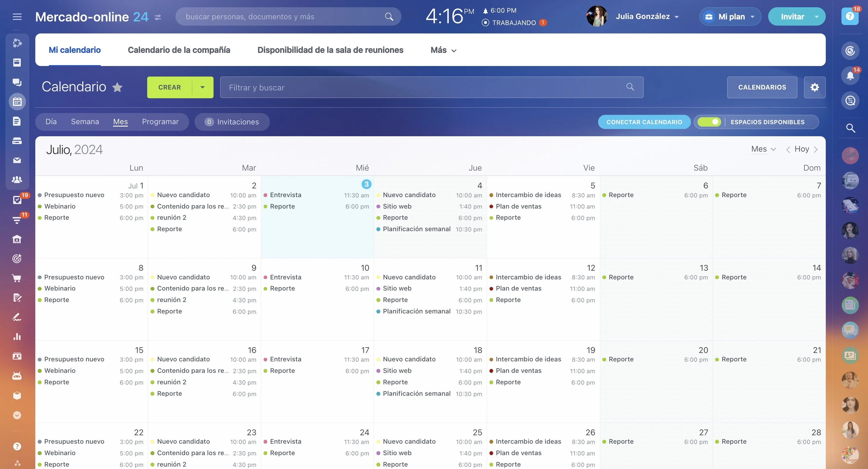The image size is (868, 469).
Task: Open the CALENDARIOS button
Action: point(762,87)
